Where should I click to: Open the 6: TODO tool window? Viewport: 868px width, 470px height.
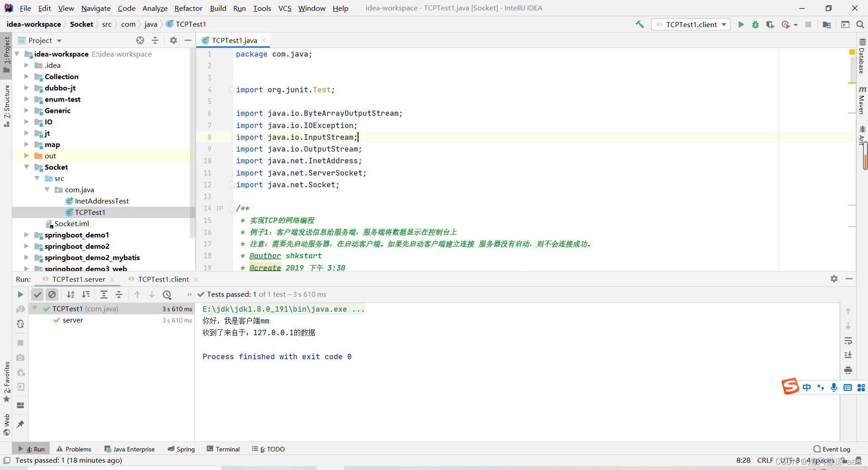[268, 449]
